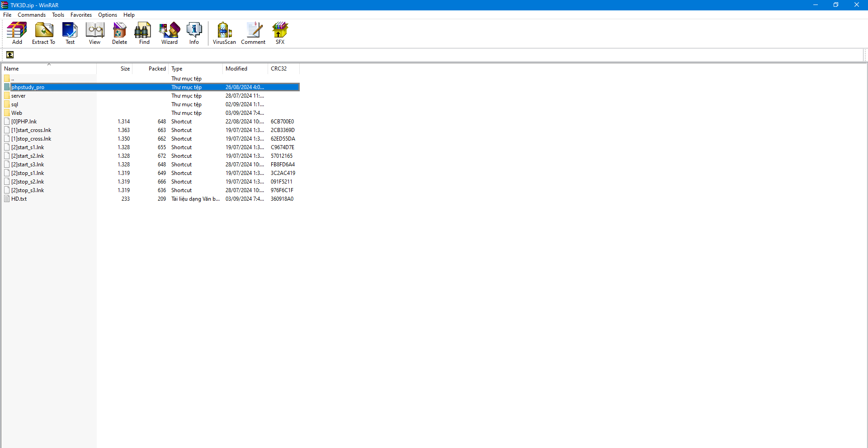Select the server folder

pos(18,96)
